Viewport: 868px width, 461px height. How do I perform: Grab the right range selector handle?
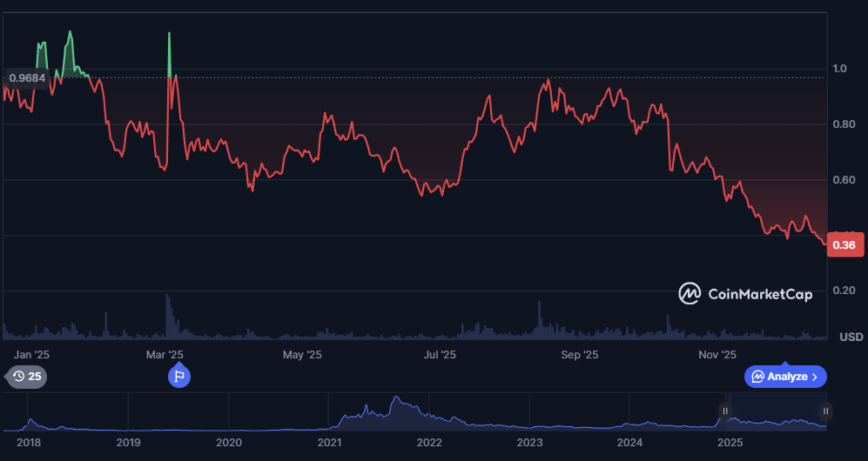pyautogui.click(x=825, y=411)
